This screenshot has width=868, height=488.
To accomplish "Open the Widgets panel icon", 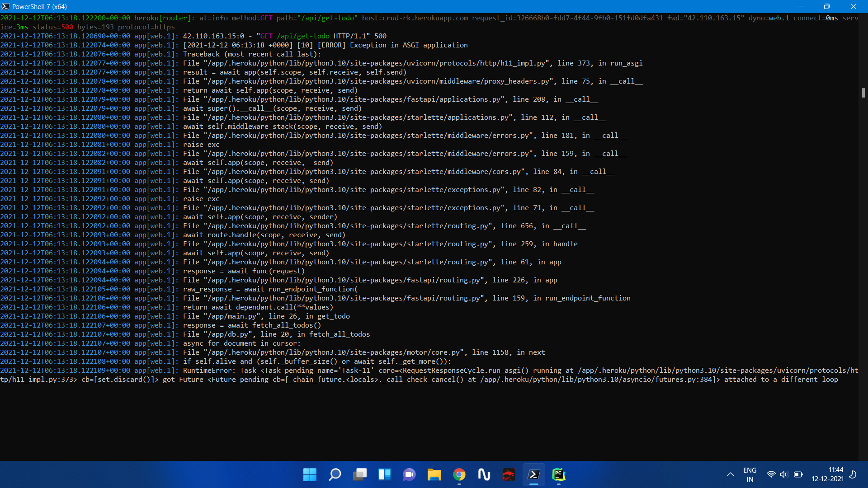I will [x=385, y=474].
